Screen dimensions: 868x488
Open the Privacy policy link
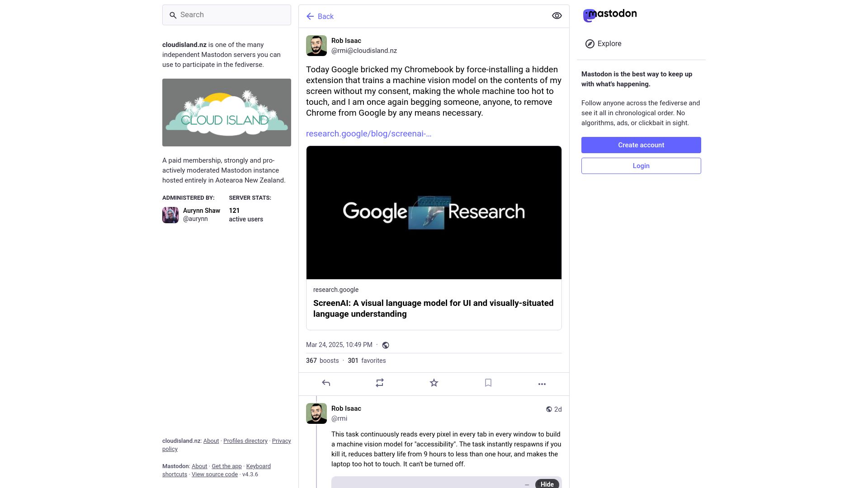[281, 441]
